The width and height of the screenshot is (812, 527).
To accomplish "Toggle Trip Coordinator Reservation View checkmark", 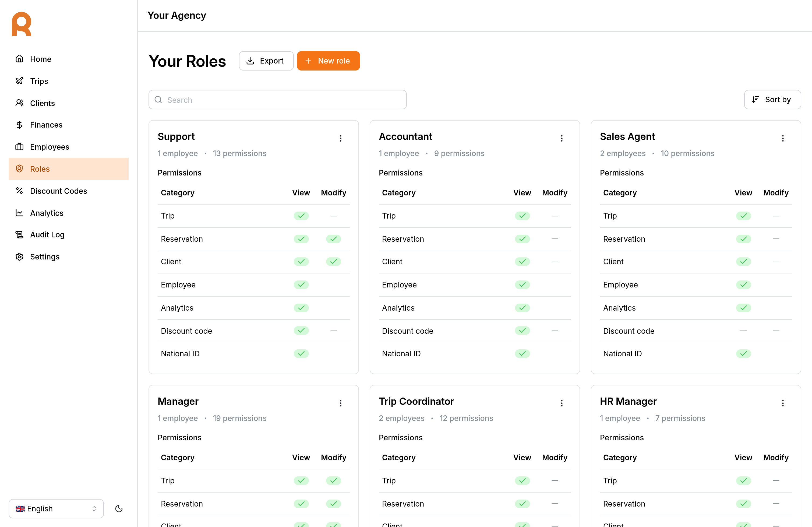I will (x=522, y=503).
